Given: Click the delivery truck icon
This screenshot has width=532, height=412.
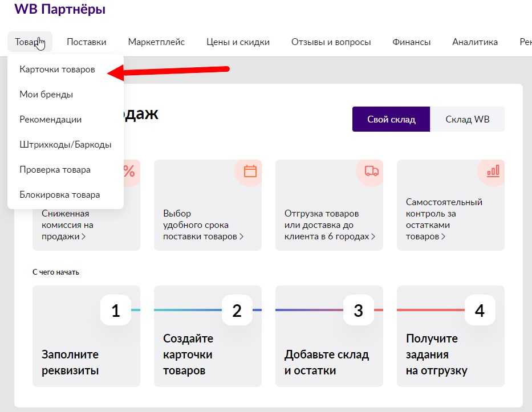Looking at the screenshot, I should (371, 172).
